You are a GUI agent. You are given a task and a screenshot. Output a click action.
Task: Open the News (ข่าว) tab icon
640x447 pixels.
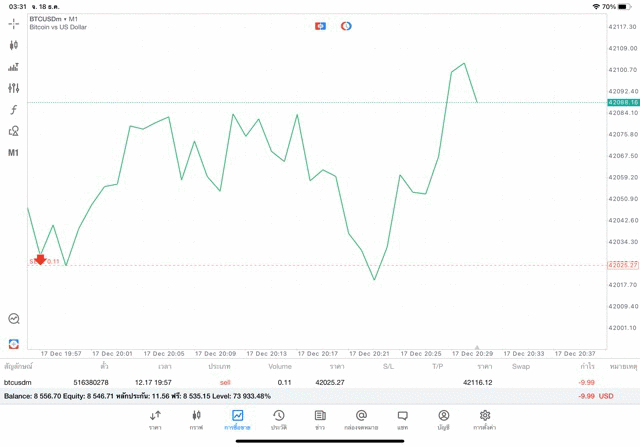pyautogui.click(x=319, y=419)
